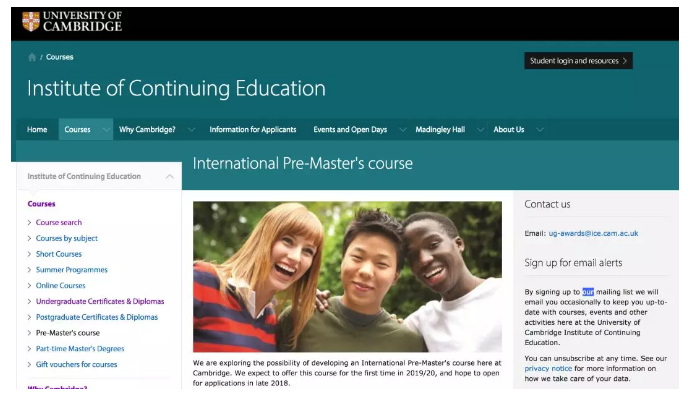Open the Courses breadcrumb link
690x398 pixels.
pos(59,57)
